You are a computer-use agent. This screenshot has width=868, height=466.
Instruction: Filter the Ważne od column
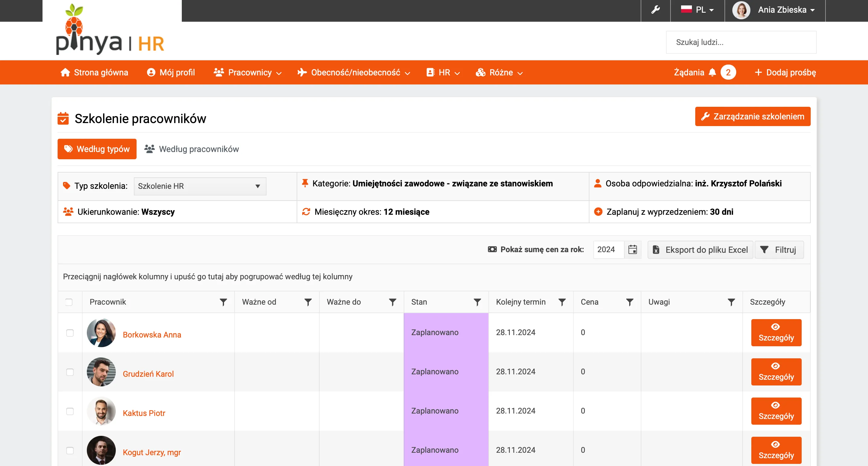click(x=308, y=302)
